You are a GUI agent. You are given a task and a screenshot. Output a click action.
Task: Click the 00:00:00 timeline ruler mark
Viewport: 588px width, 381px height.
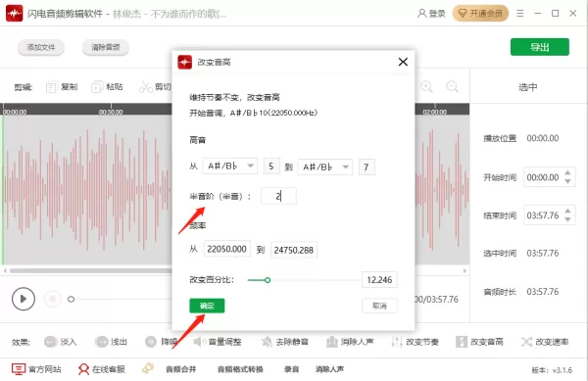point(15,112)
